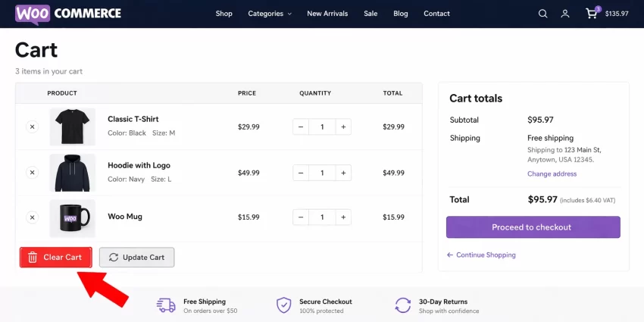Open the Contact menu item
Screen dimensions: 644x322
click(x=436, y=14)
